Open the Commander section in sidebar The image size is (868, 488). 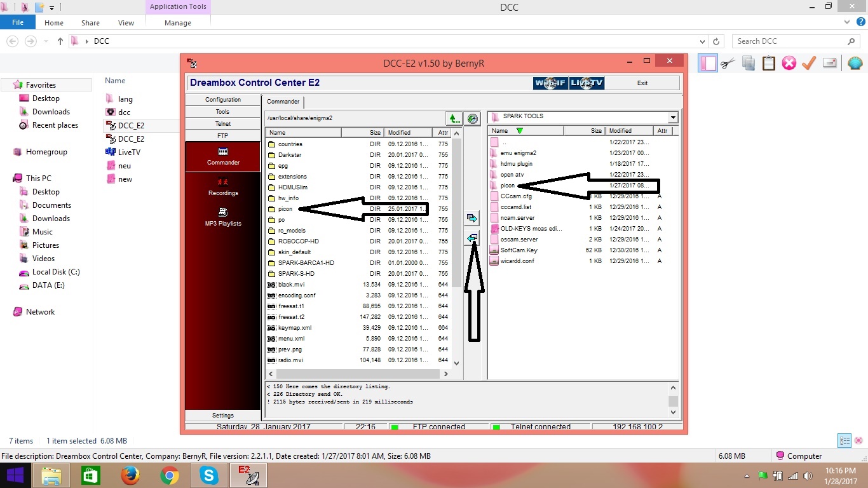tap(223, 156)
